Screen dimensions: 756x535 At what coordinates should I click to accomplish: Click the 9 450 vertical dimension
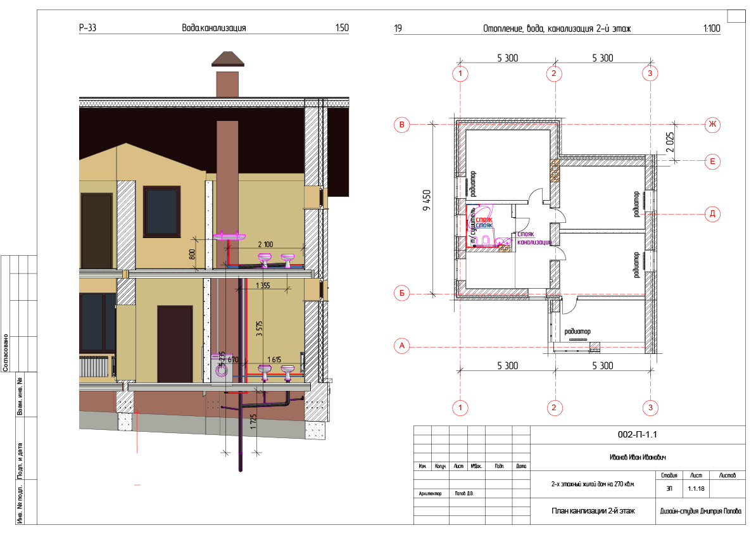coord(426,200)
